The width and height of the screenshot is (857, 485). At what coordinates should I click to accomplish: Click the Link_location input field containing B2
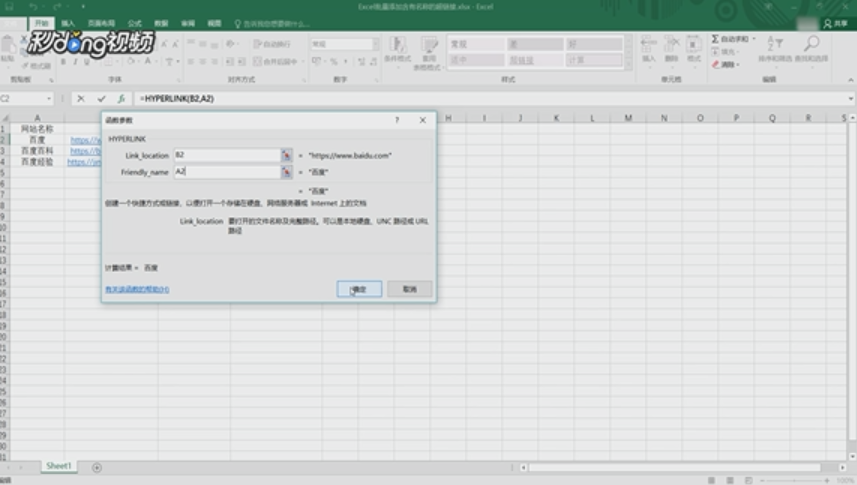click(227, 155)
